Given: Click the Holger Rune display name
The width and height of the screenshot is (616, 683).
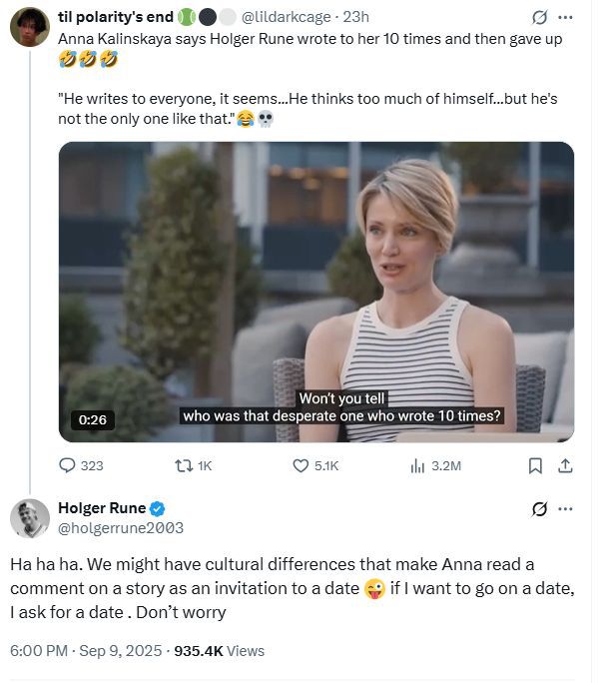Looking at the screenshot, I should coord(103,508).
